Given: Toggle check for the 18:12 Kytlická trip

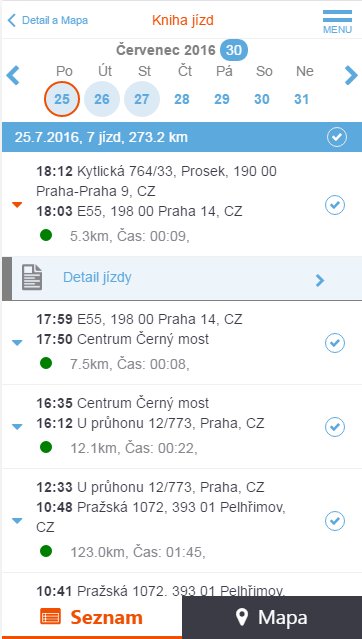Looking at the screenshot, I should pyautogui.click(x=335, y=205).
